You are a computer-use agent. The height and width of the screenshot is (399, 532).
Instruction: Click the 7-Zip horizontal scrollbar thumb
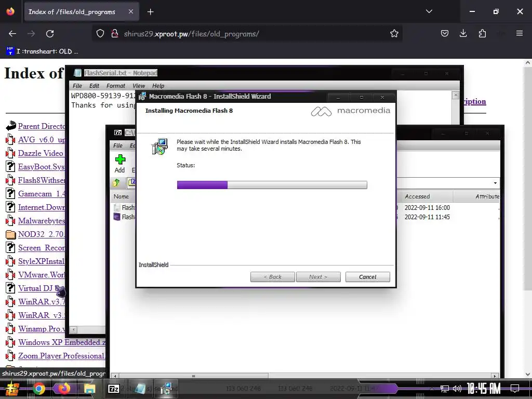coord(194,376)
